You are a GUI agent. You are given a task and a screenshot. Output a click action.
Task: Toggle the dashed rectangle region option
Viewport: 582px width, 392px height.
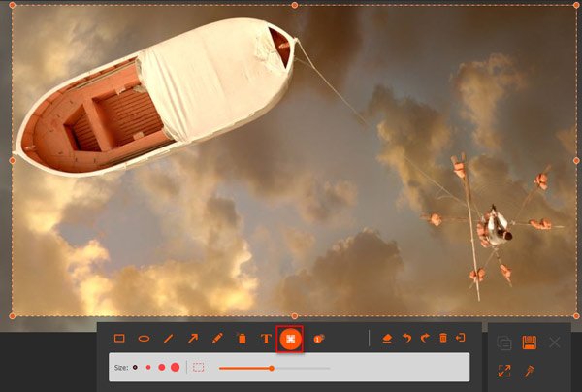point(198,367)
